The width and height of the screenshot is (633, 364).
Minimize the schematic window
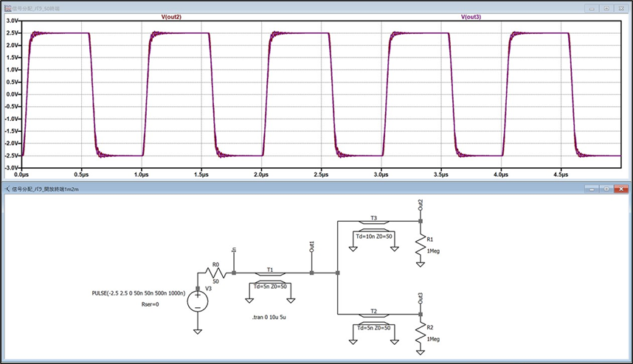[x=591, y=189]
